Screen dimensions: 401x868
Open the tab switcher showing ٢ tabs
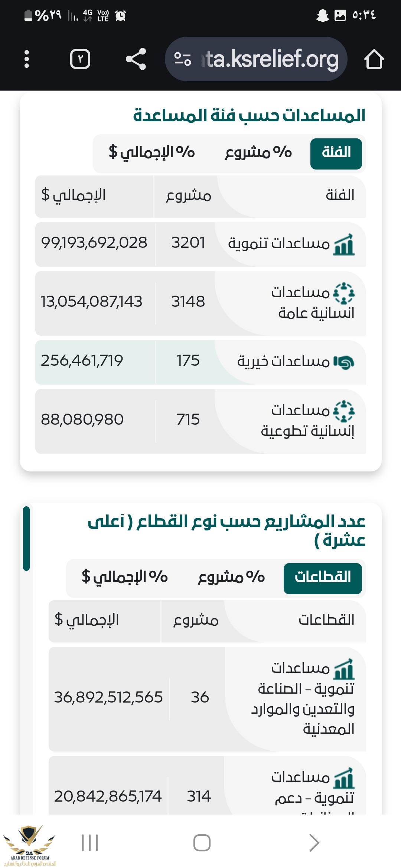click(80, 59)
